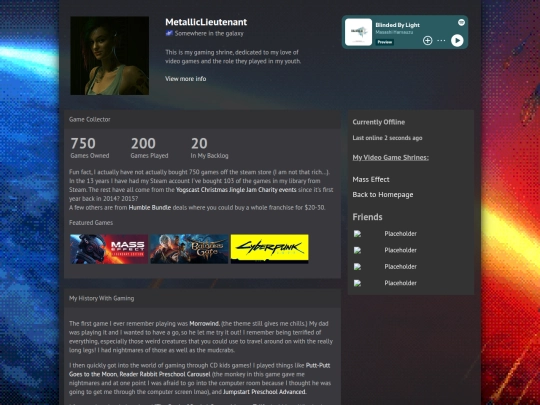Click the Game Collector section header

tap(202, 120)
